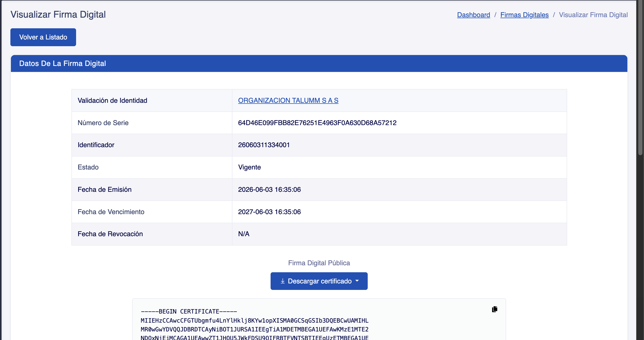The image size is (644, 340).
Task: Open the Dashboard breadcrumb link
Action: (473, 15)
